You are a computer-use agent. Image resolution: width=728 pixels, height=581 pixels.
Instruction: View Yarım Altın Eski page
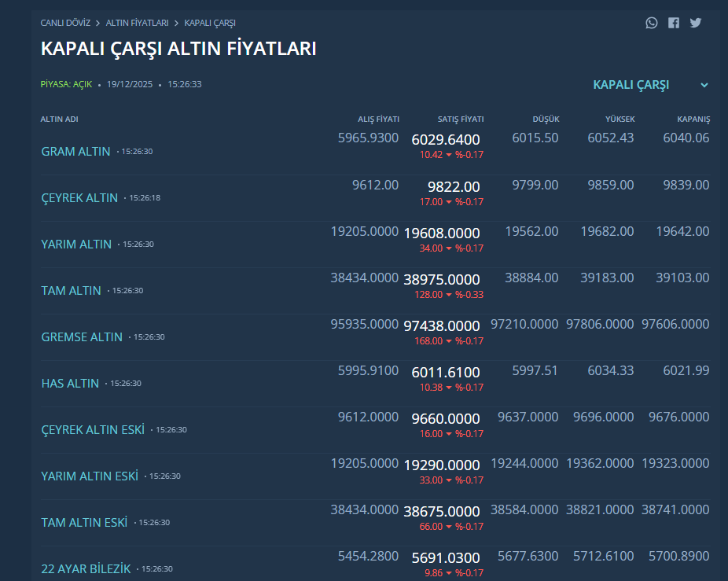click(x=90, y=476)
